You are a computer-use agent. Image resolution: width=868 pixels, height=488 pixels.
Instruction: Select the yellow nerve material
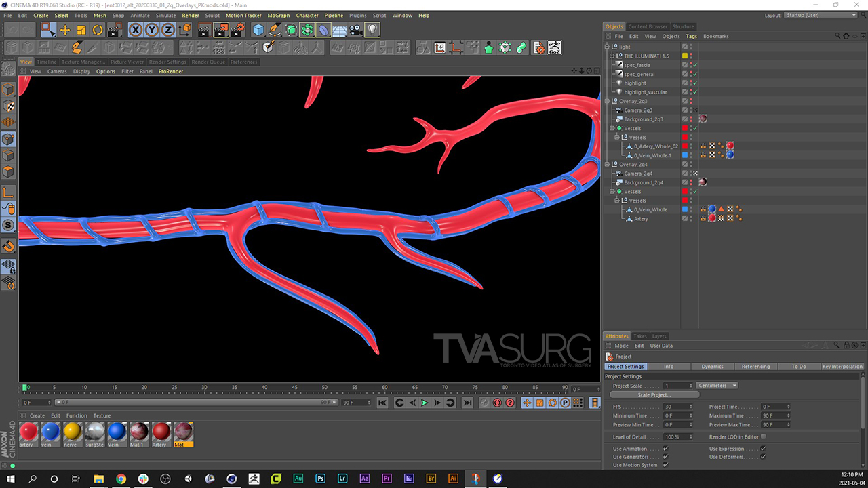tap(73, 434)
